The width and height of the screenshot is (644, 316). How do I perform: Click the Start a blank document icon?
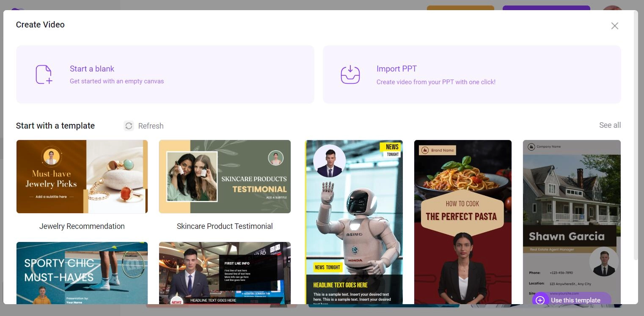44,74
